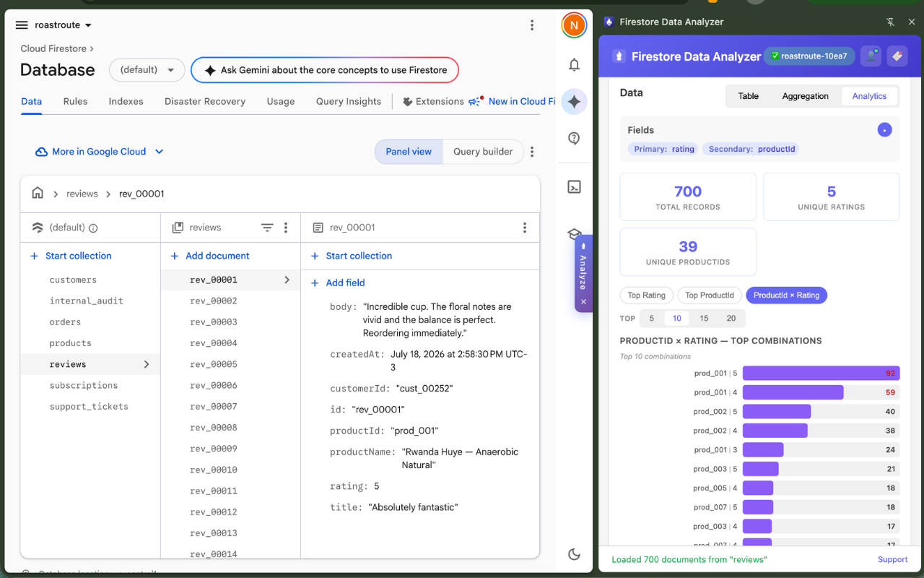The image size is (924, 578).
Task: Select the Panel view toggle
Action: 409,152
